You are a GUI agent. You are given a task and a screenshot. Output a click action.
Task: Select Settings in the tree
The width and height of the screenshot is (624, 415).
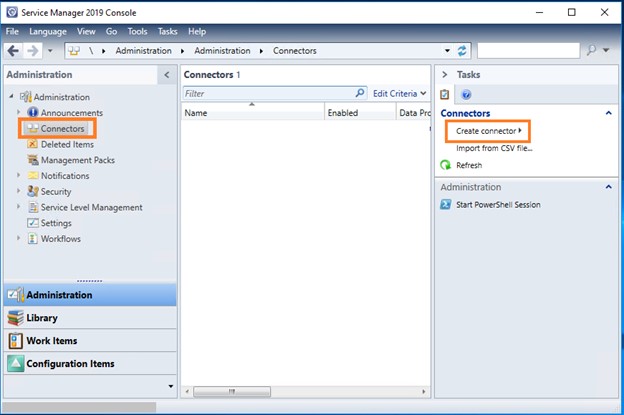point(56,223)
